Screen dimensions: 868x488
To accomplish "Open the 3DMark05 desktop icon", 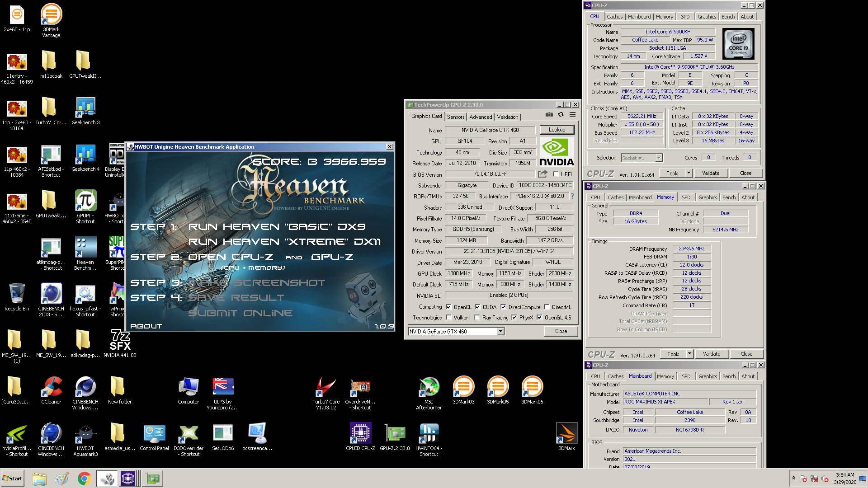I will (498, 390).
